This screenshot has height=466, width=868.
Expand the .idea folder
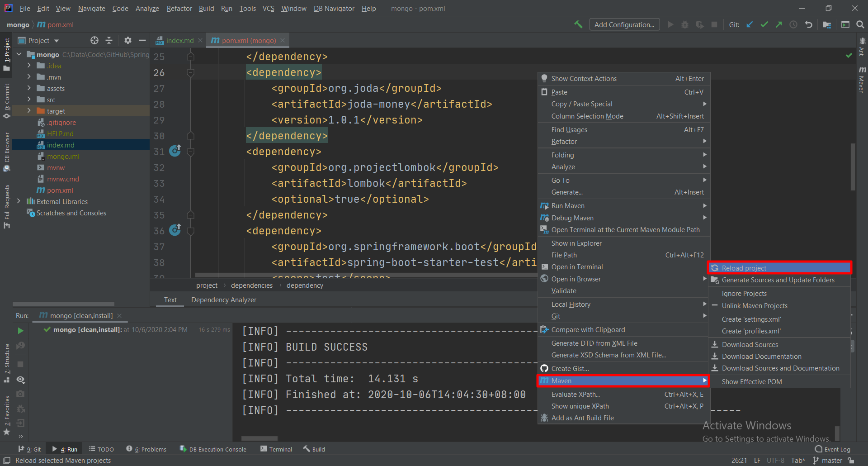point(29,66)
